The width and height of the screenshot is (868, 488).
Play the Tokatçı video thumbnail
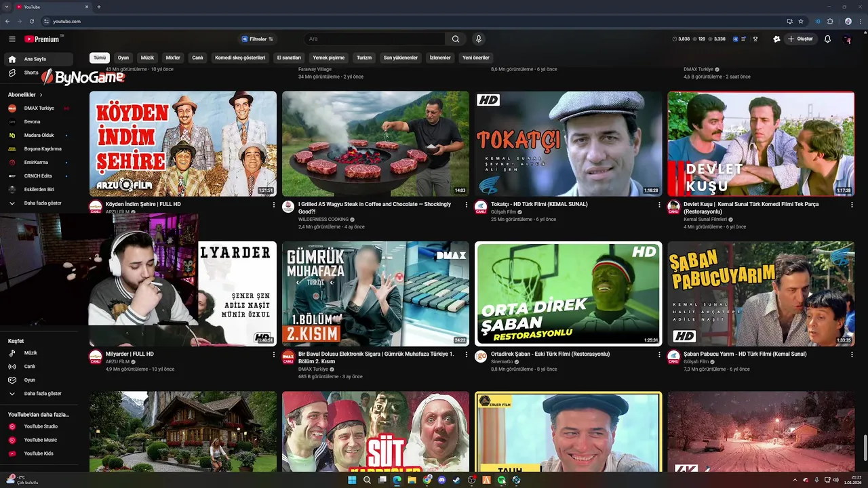tap(568, 144)
